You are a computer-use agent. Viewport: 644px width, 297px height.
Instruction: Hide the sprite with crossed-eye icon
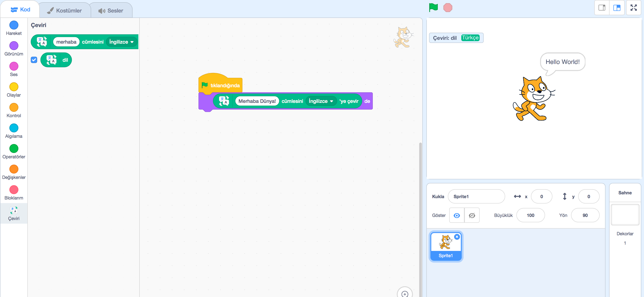click(472, 215)
